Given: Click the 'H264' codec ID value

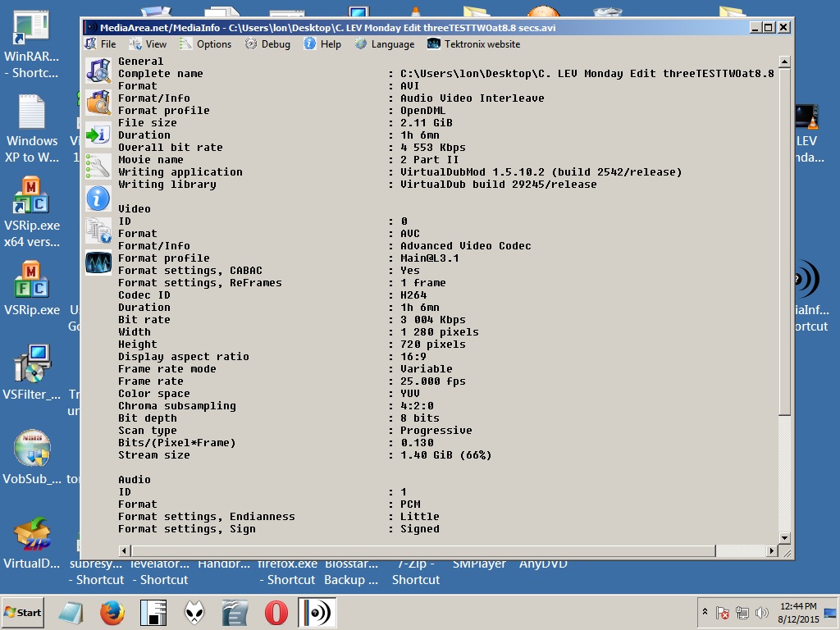Looking at the screenshot, I should 413,295.
